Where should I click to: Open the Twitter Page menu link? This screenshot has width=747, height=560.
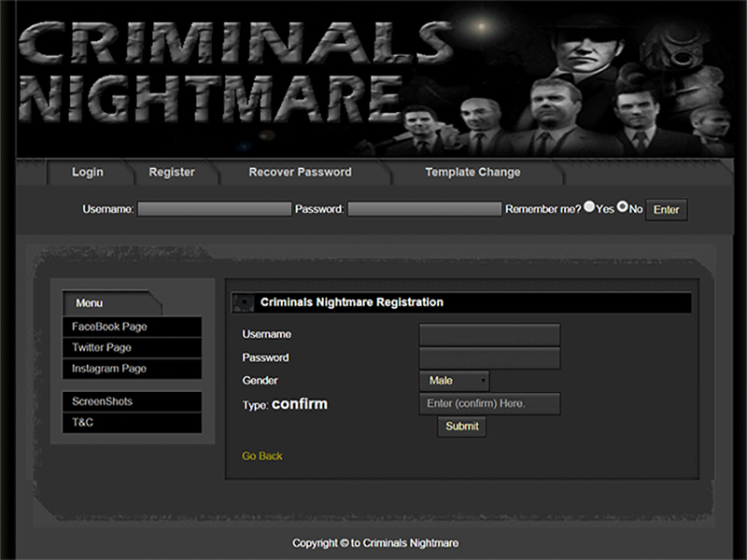(x=132, y=347)
